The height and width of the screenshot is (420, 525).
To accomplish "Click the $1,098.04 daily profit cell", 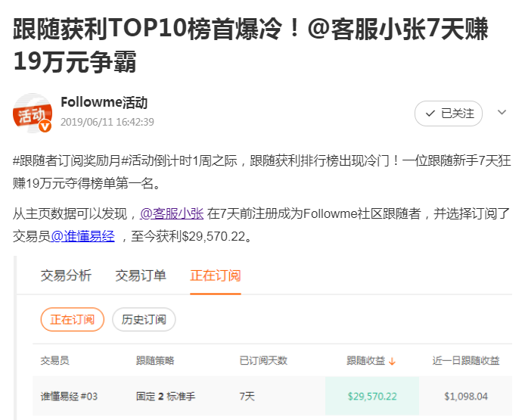I will [466, 397].
